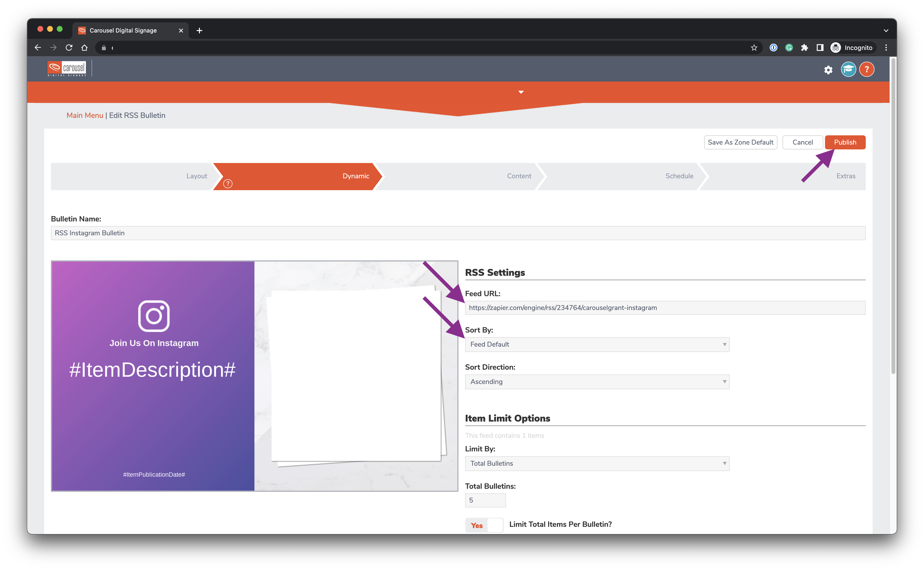Open the Sort Direction dropdown
Viewport: 924px width, 570px height.
pos(597,382)
